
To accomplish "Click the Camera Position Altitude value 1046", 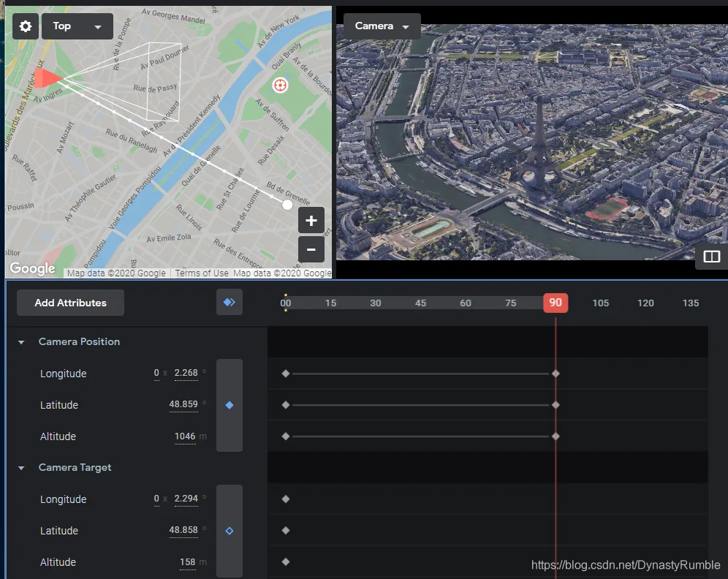I will pyautogui.click(x=185, y=436).
